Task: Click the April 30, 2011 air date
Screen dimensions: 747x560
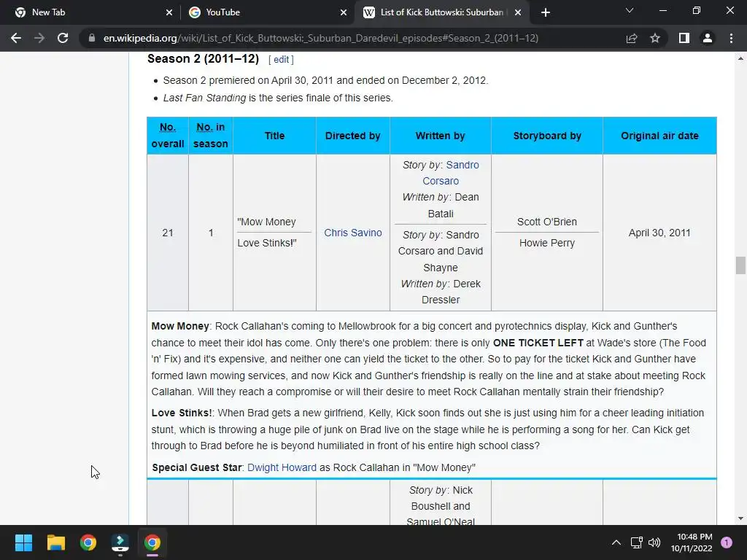Action: 659,233
